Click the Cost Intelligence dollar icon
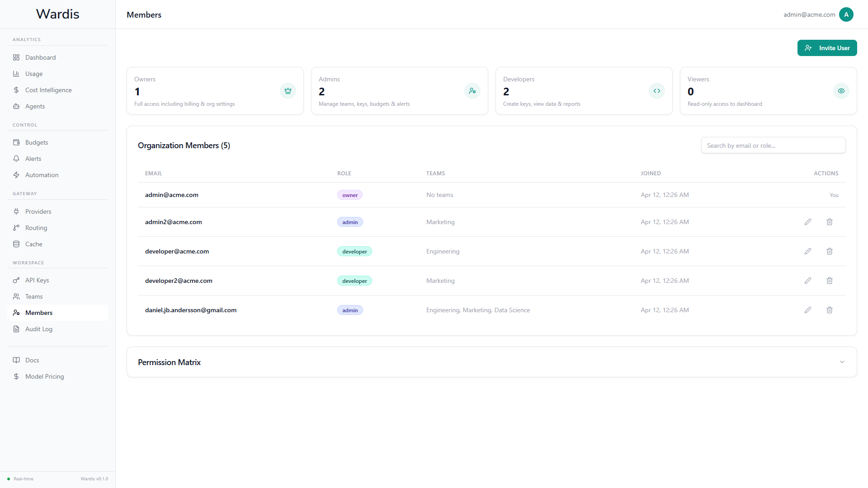The height and width of the screenshot is (488, 868). (x=16, y=90)
